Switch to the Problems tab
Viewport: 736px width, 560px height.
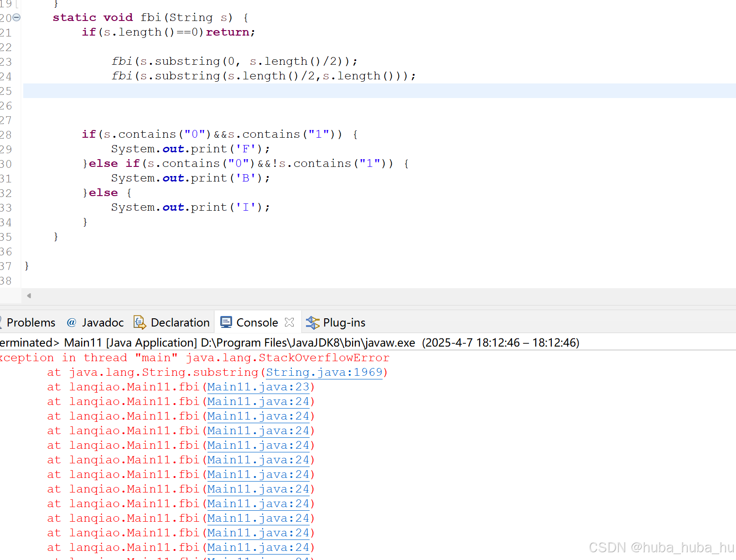[30, 322]
